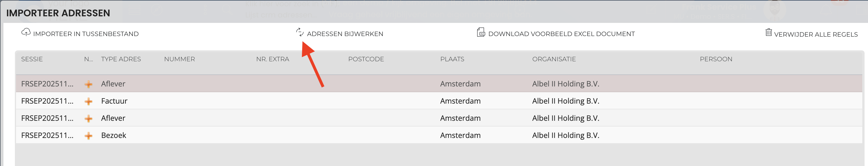Sort by the SESSIE column header
868x166 pixels.
(32, 59)
